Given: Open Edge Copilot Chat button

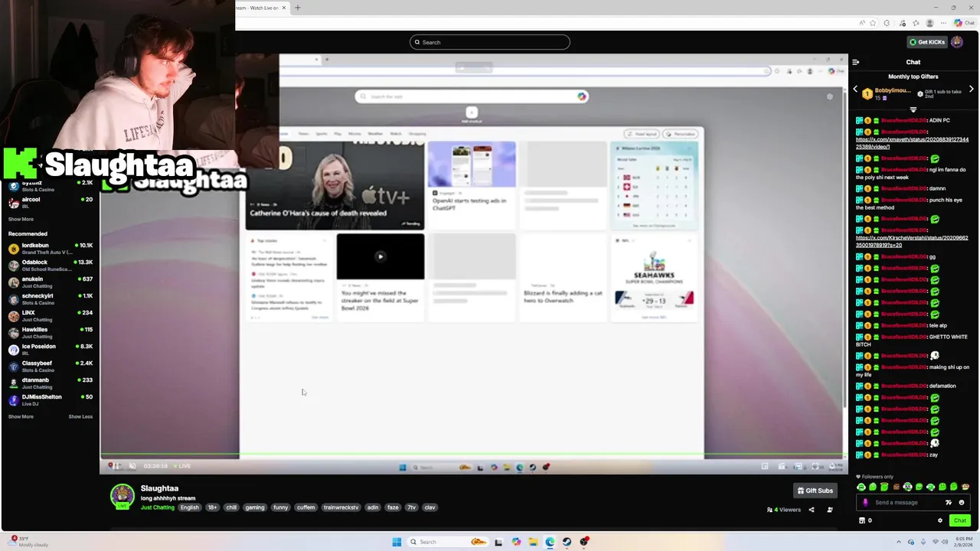Looking at the screenshot, I should point(964,24).
